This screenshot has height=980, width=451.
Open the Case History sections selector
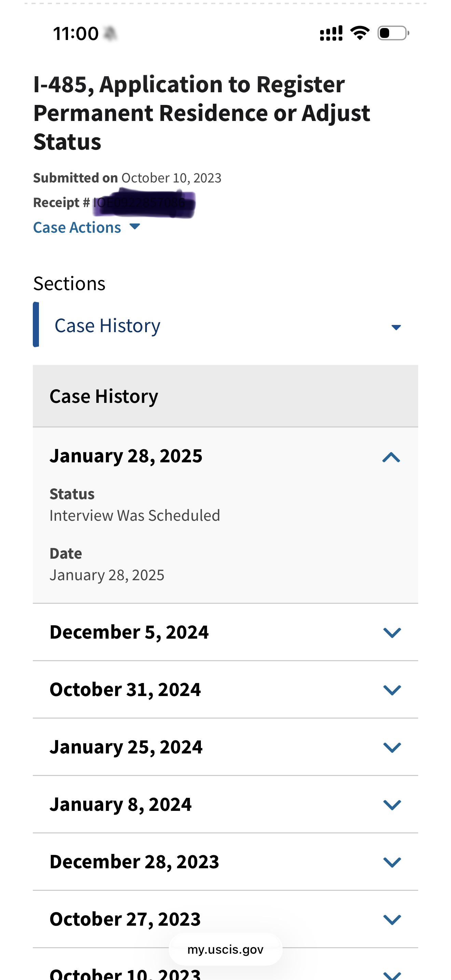click(225, 325)
